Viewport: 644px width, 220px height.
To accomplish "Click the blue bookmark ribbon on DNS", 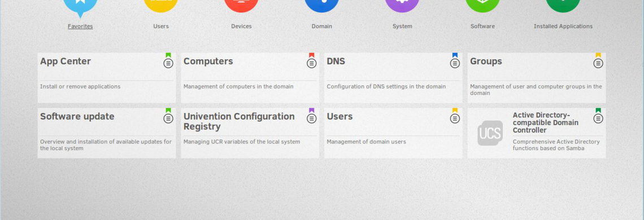I will click(455, 55).
